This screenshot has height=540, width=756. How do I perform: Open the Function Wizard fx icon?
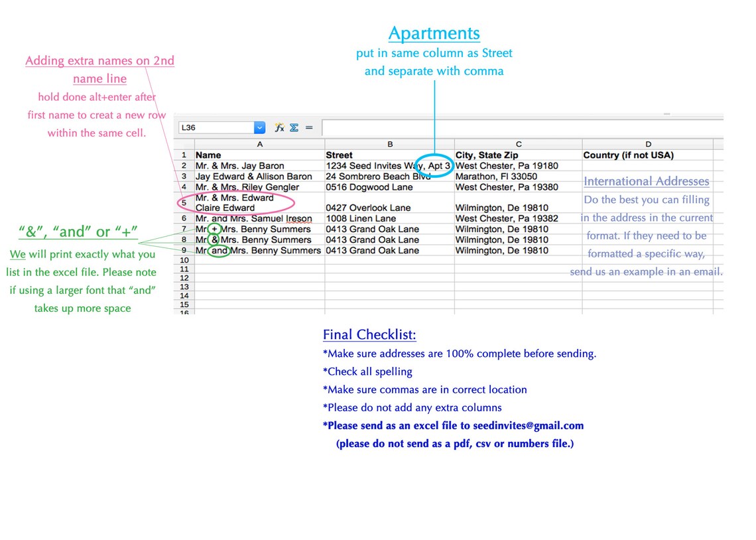tap(279, 128)
